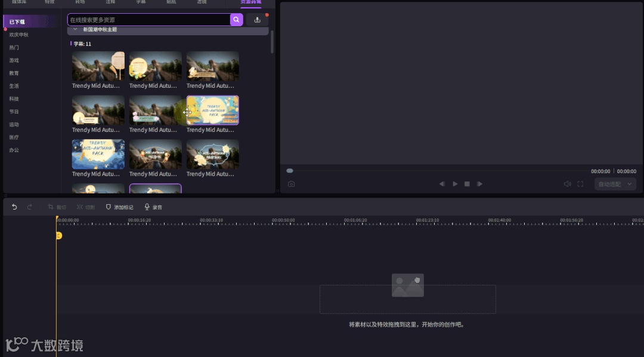This screenshot has height=357, width=644.
Task: Select the highlighted colorful Trendy Mid-Autumn Pack thumbnail
Action: coord(213,110)
